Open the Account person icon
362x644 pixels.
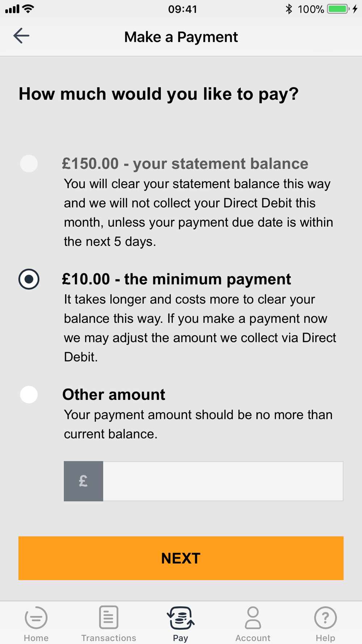[x=253, y=618]
